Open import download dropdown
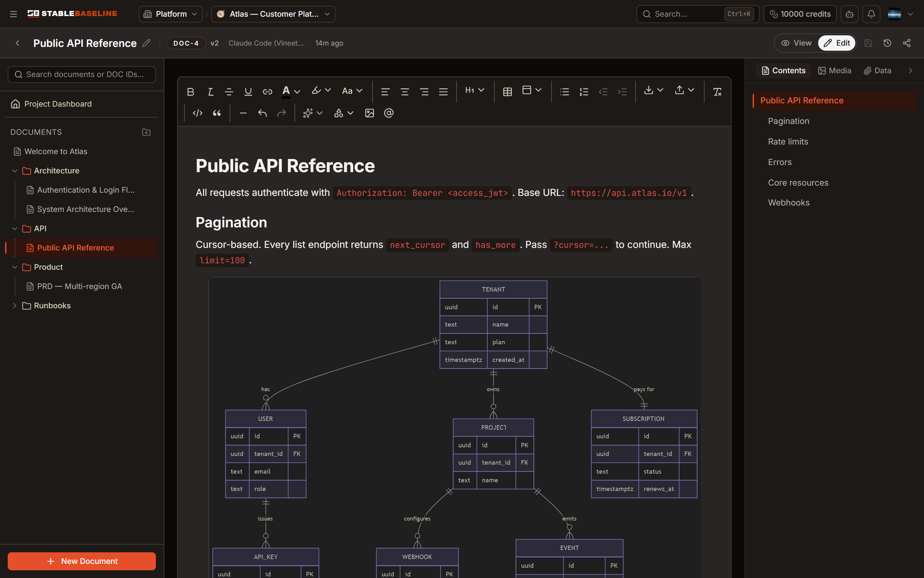924x578 pixels. pos(654,90)
